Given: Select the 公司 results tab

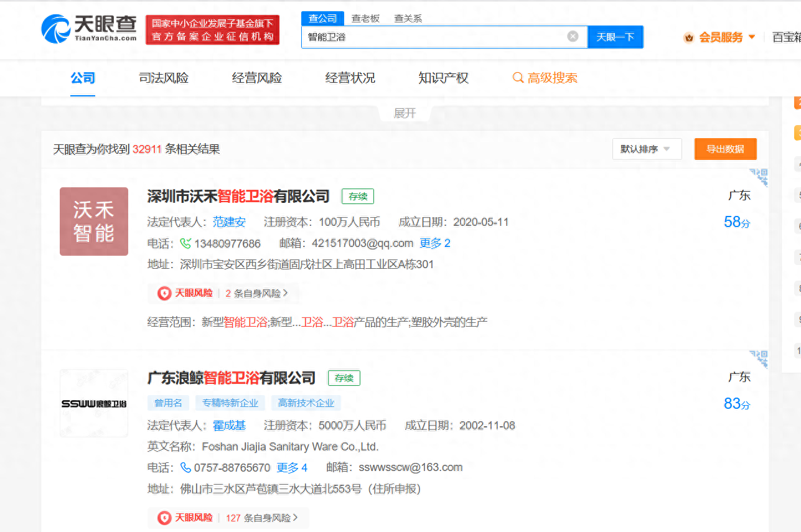Looking at the screenshot, I should (83, 78).
